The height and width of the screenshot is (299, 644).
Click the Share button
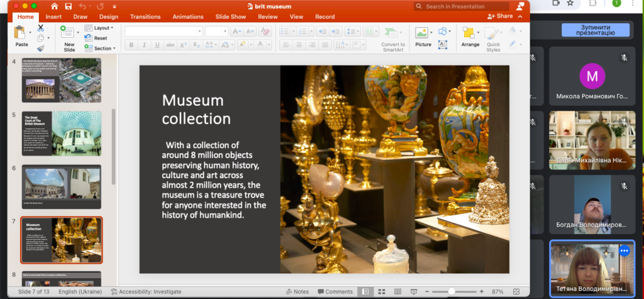click(x=500, y=17)
